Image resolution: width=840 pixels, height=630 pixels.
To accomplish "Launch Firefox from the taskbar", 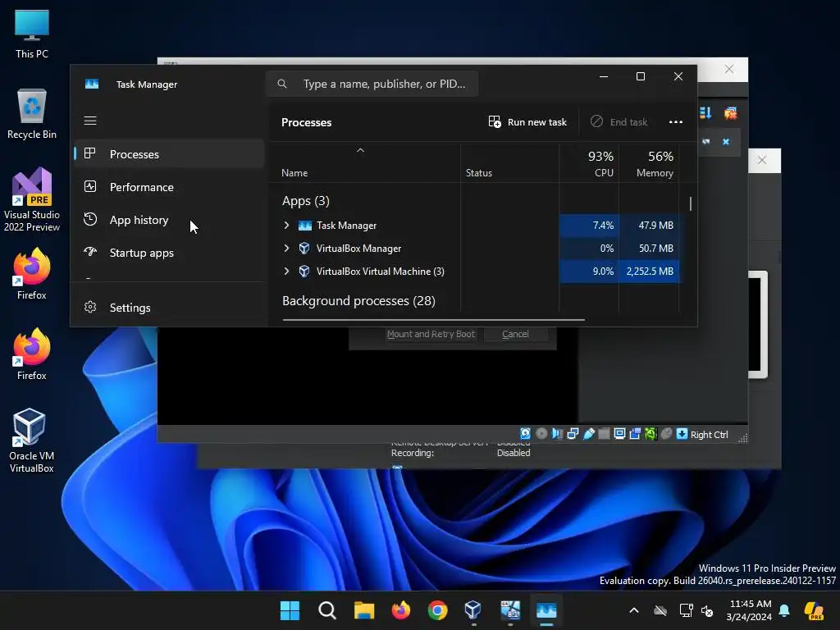I will tap(400, 610).
